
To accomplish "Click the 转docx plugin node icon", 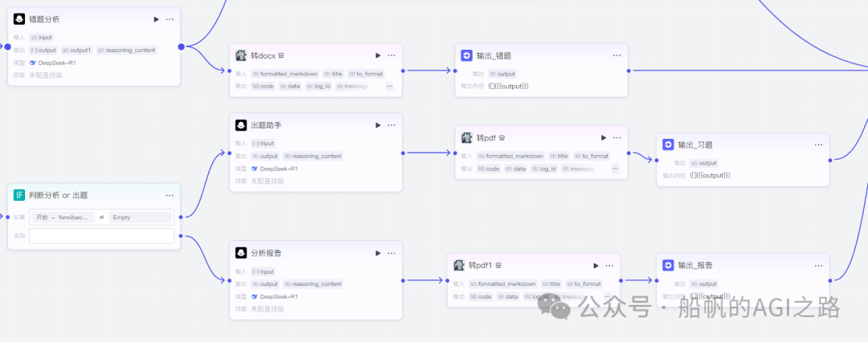I will pos(241,55).
